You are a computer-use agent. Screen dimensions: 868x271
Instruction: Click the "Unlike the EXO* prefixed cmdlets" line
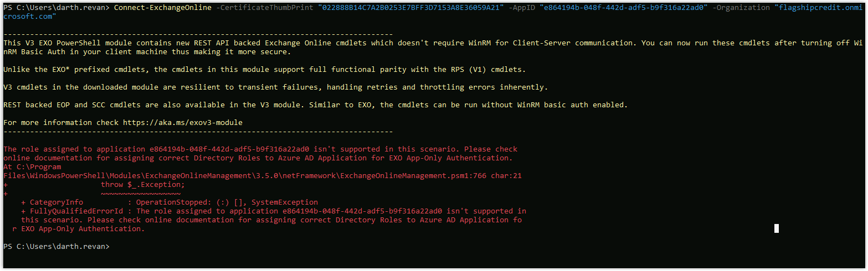tap(264, 69)
